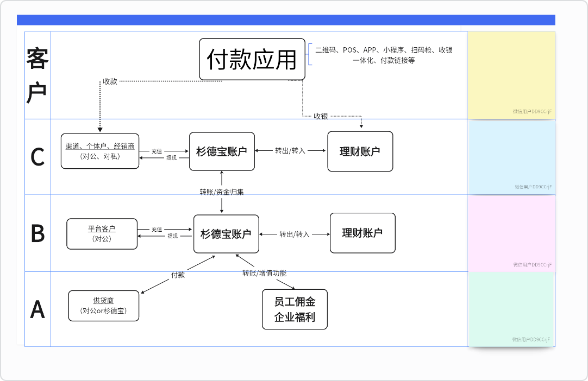The height and width of the screenshot is (381, 588).
Task: Select the 杉德宝账户 box in lane B
Action: (x=226, y=234)
